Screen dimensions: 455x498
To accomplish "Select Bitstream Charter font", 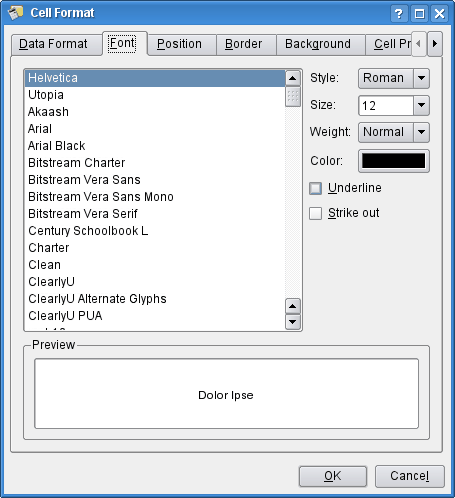I will tap(155, 163).
